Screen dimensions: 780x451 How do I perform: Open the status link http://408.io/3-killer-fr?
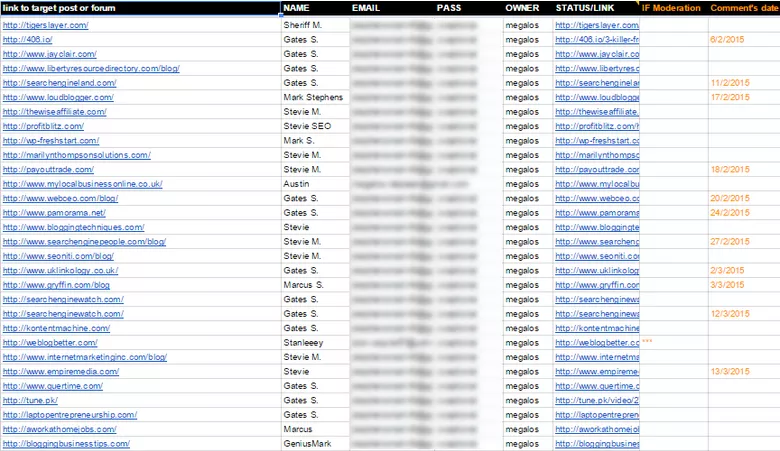[x=597, y=39]
